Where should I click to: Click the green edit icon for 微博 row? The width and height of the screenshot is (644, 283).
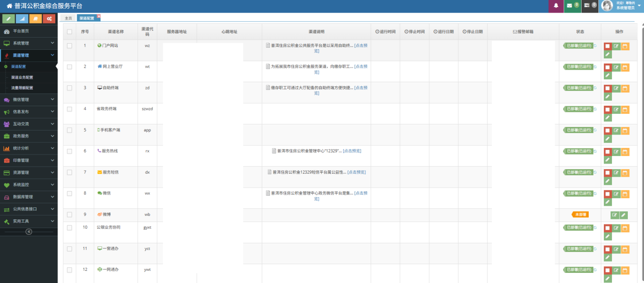(x=615, y=215)
